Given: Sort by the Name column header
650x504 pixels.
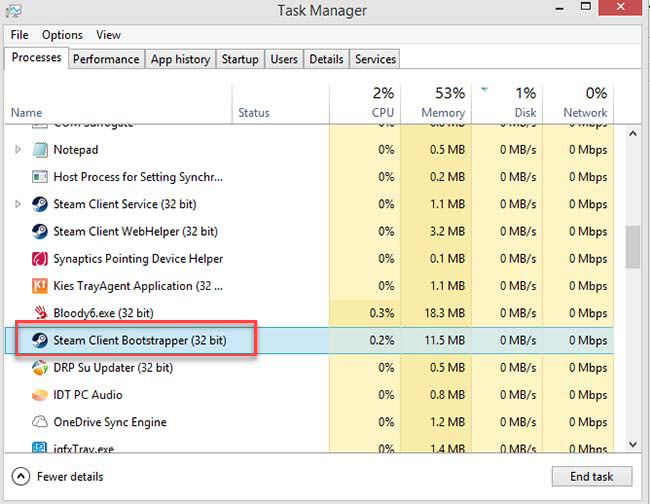Looking at the screenshot, I should (118, 104).
